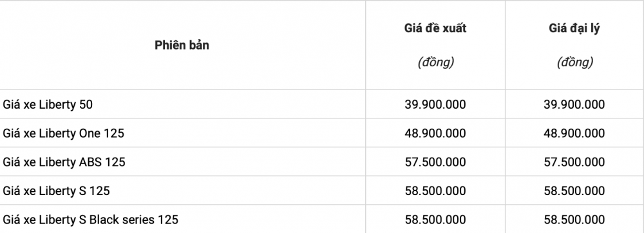Image resolution: width=644 pixels, height=233 pixels.
Task: Click Black series dealer price 58.500.000
Action: pos(574,219)
